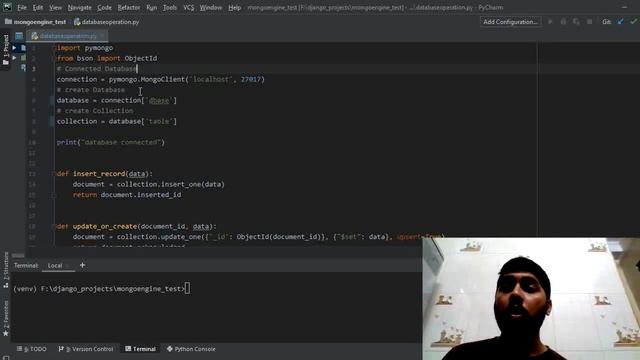This screenshot has width=640, height=360.
Task: Open the Window menu
Action: [x=211, y=7]
